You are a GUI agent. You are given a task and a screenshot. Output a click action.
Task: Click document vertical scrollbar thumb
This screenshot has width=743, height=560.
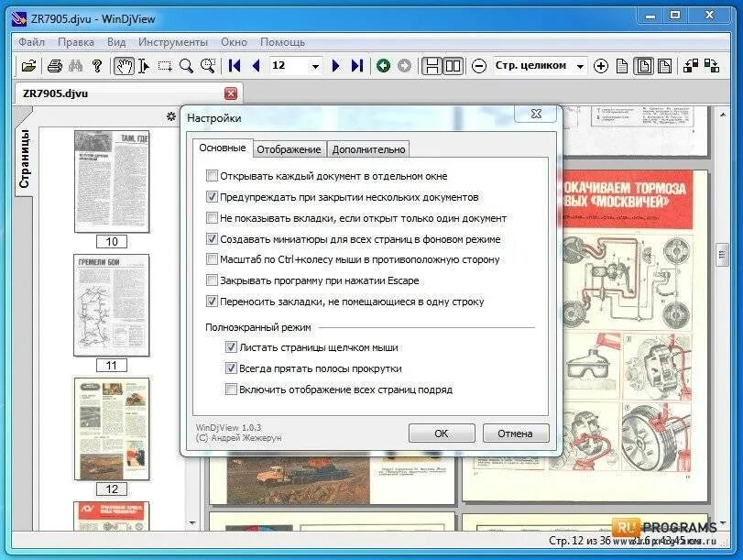(x=722, y=255)
